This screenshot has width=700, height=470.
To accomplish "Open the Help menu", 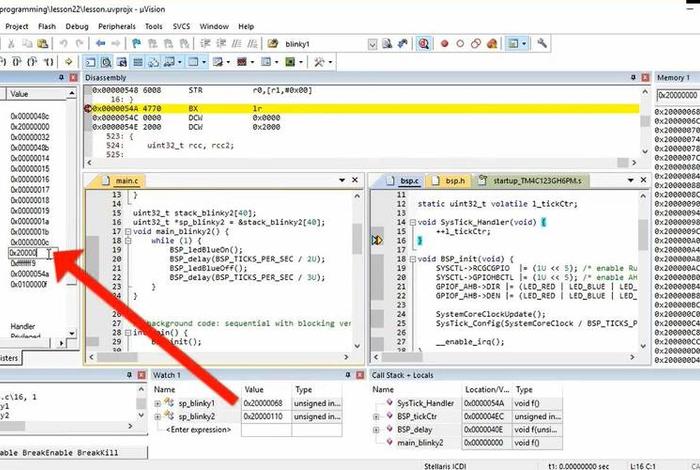I will 246,26.
